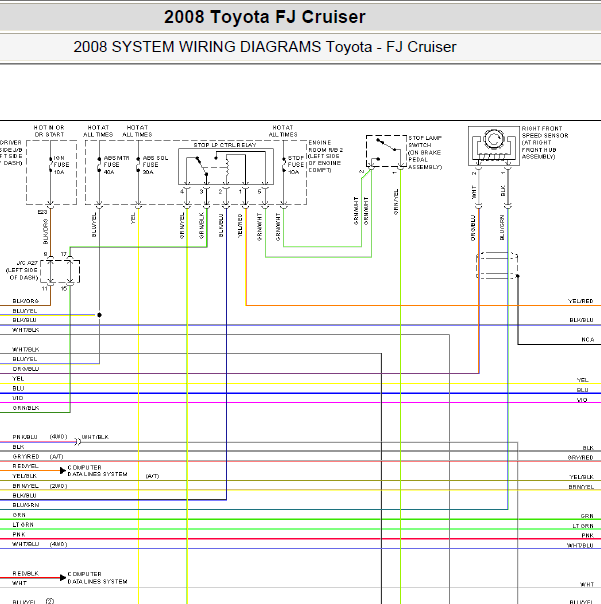Click the IGN fuse 10A symbol
Image resolution: width=601 pixels, height=604 pixels.
tap(51, 165)
